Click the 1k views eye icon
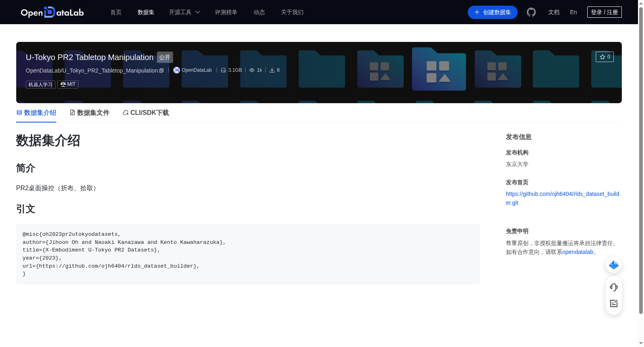The image size is (644, 347). [252, 70]
